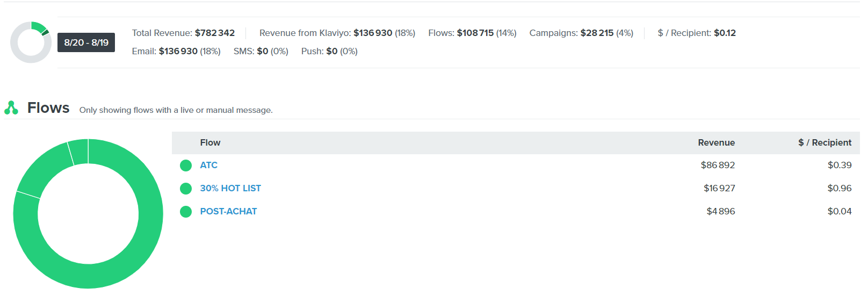The width and height of the screenshot is (868, 302).
Task: Click the small revenue donut chart icon
Action: (x=31, y=42)
